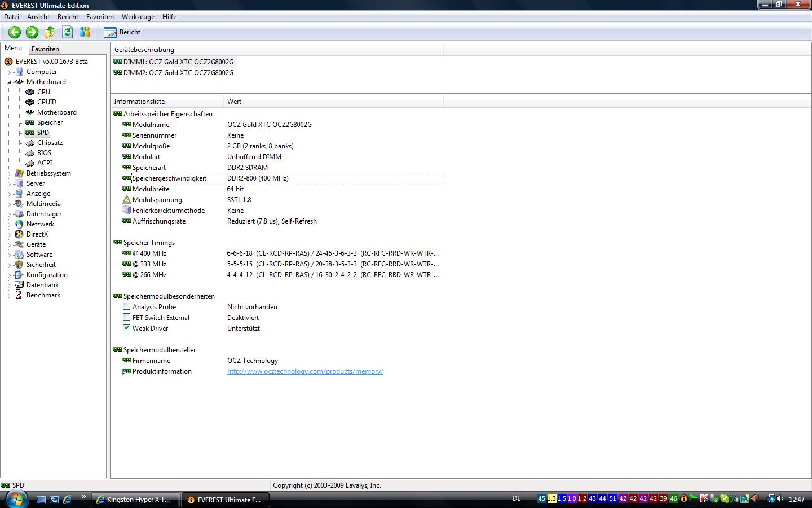Click the EVEREST Ultimate E... taskbar button
Viewport: 812px width, 508px height.
[226, 500]
